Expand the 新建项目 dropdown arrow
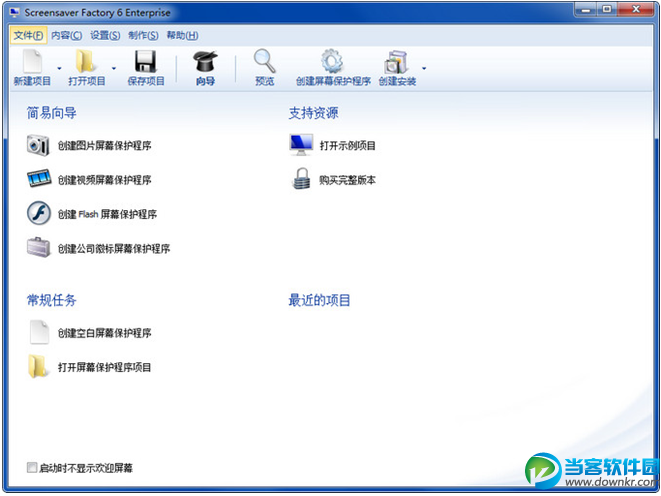 coord(59,68)
